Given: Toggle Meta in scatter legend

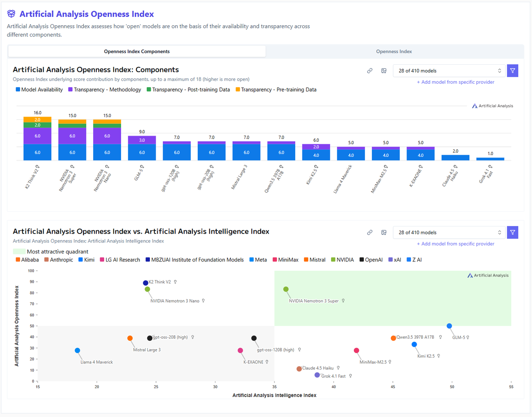Looking at the screenshot, I should [x=258, y=260].
